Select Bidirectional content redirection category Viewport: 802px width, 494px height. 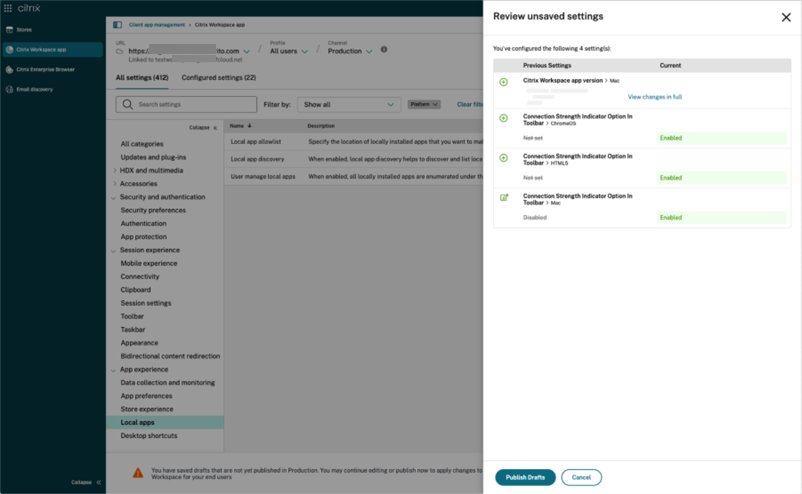point(170,356)
